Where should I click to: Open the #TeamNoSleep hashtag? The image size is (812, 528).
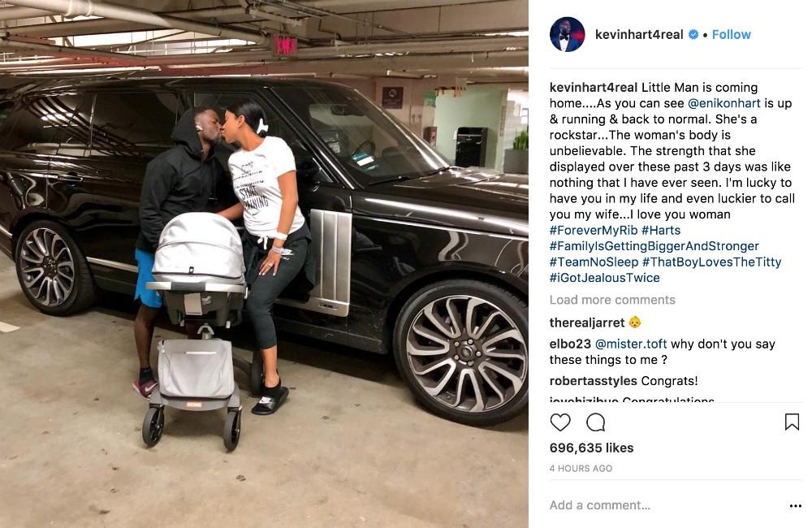click(594, 262)
